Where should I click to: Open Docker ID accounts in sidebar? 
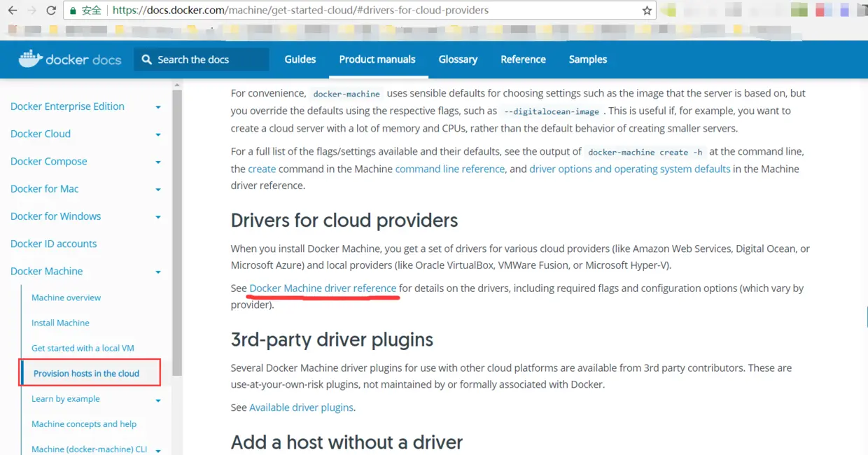(x=53, y=244)
